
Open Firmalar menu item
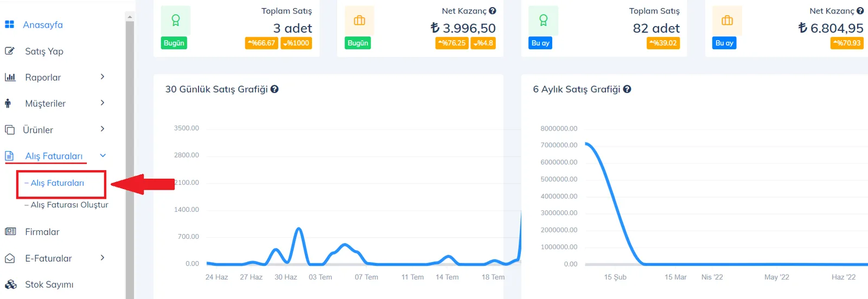click(42, 232)
